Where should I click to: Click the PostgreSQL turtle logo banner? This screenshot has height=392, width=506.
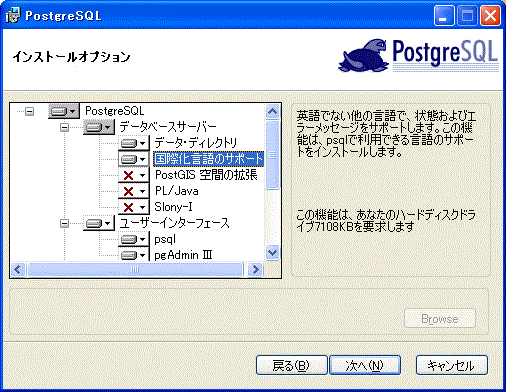[x=419, y=56]
